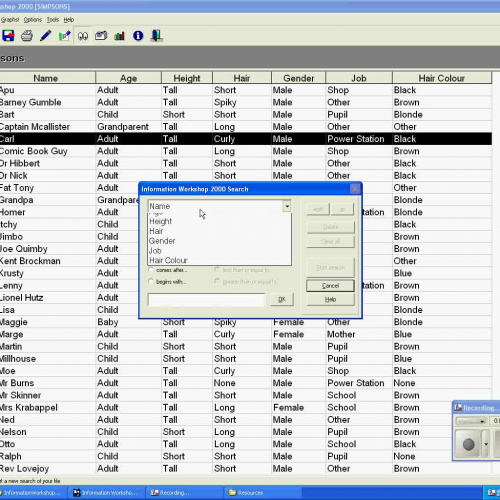500x500 pixels.
Task: Click the Start search button
Action: [330, 267]
